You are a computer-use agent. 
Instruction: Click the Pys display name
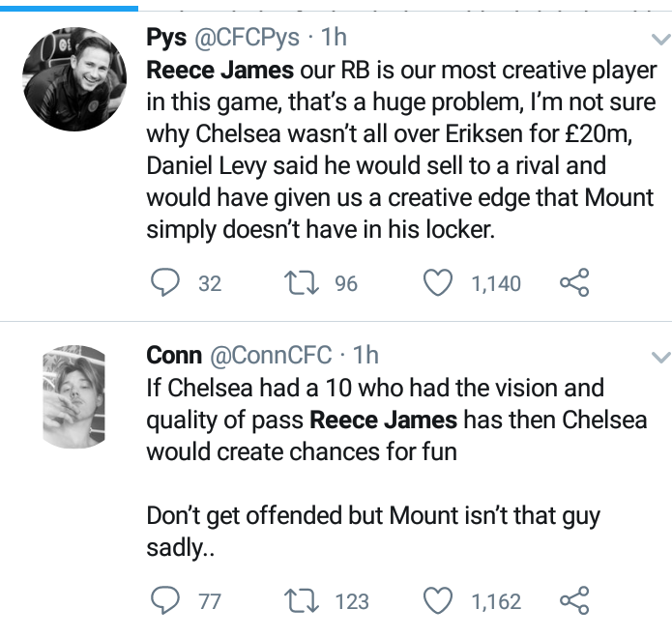(166, 39)
